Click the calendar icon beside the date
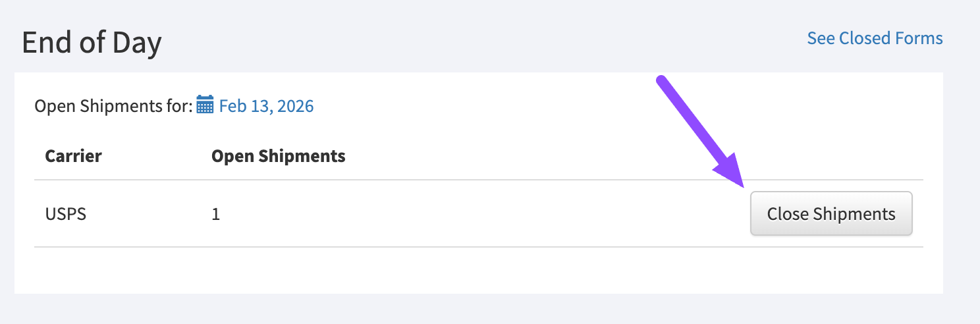The image size is (980, 324). tap(205, 105)
